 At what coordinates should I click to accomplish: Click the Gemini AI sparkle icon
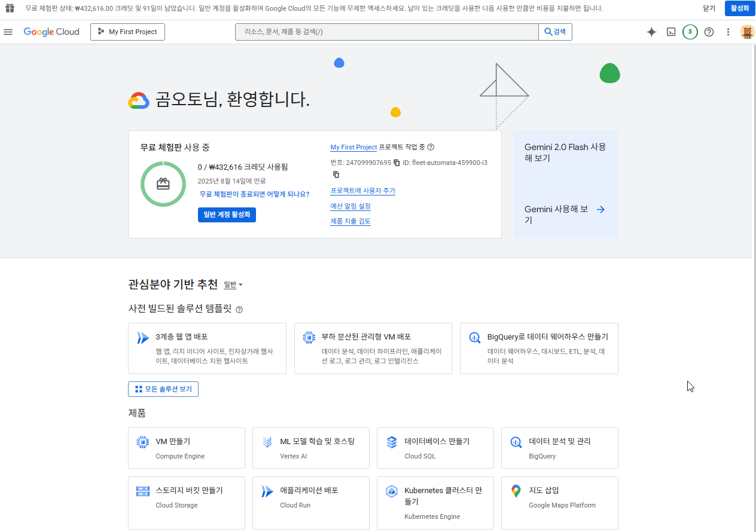click(x=652, y=32)
